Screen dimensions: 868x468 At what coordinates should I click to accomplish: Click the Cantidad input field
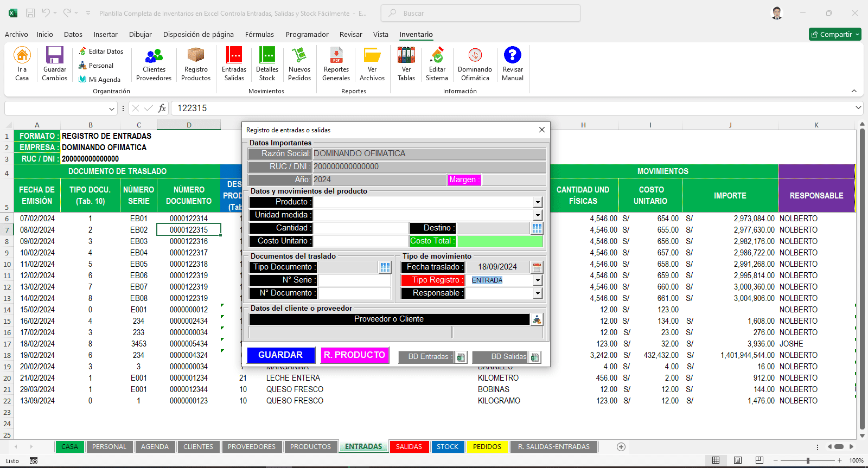(x=361, y=228)
